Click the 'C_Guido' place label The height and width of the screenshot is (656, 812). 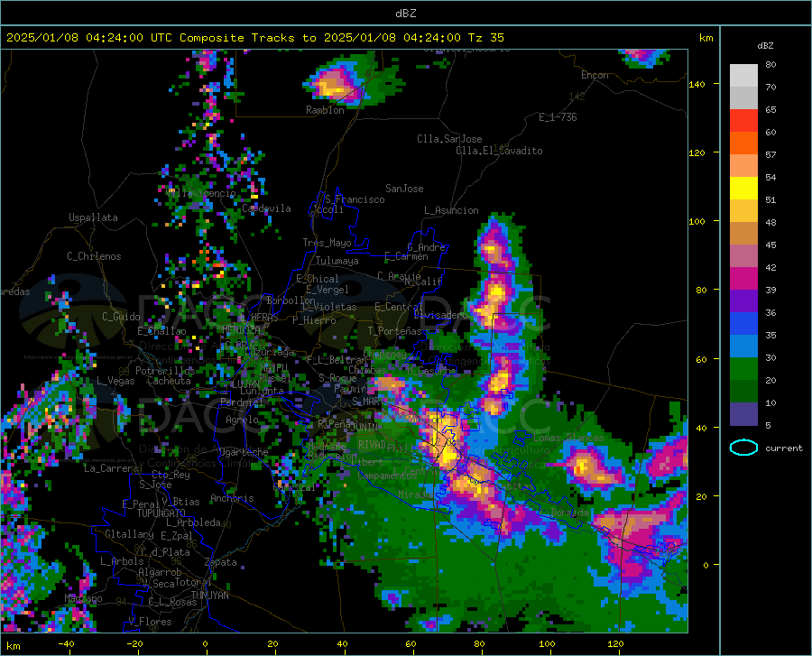pyautogui.click(x=121, y=317)
